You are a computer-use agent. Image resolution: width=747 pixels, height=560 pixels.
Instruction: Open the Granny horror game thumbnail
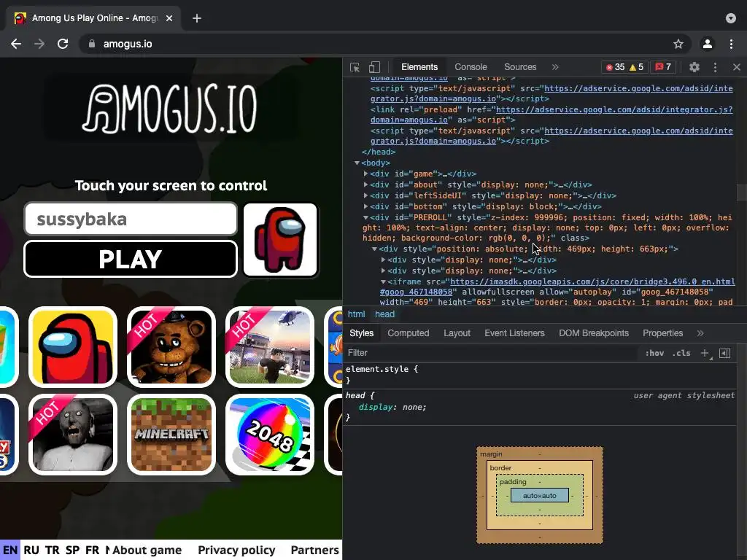(73, 435)
